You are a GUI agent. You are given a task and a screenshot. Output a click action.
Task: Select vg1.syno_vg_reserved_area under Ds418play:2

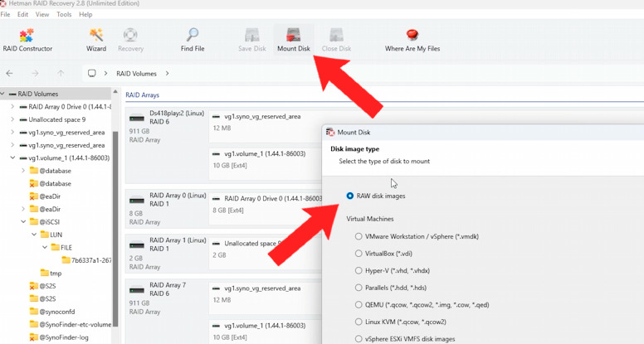point(265,125)
